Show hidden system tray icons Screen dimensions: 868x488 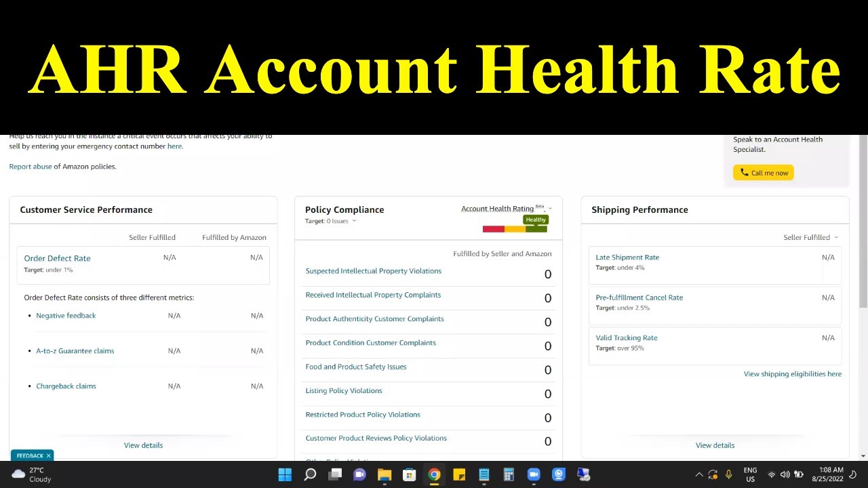point(699,474)
